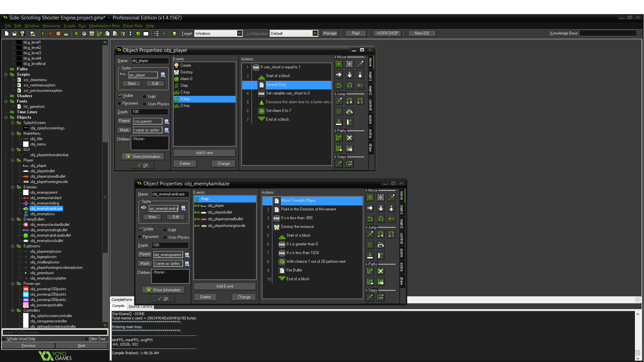This screenshot has width=644, height=362.
Task: Open the Configuration dropdown showing Default
Action: (x=314, y=33)
